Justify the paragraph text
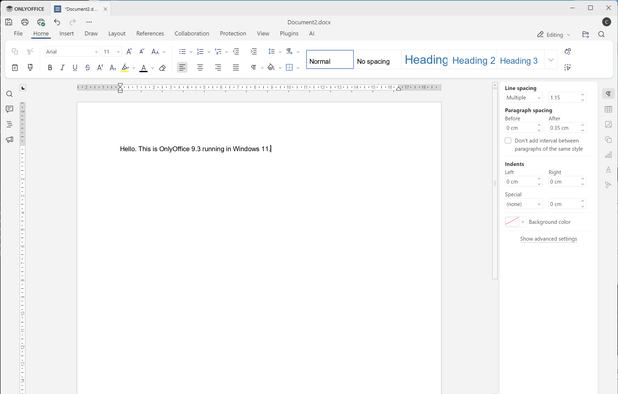This screenshot has height=394, width=618. tap(236, 68)
